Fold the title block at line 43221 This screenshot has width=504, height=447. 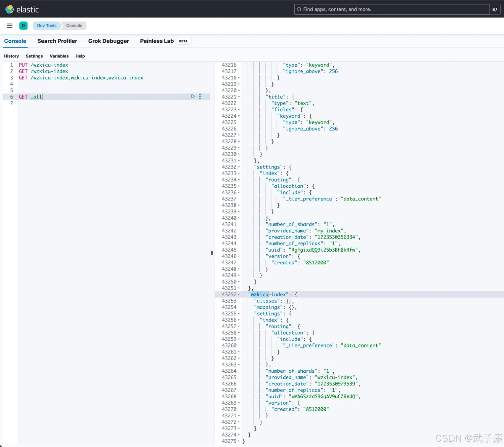pos(239,97)
